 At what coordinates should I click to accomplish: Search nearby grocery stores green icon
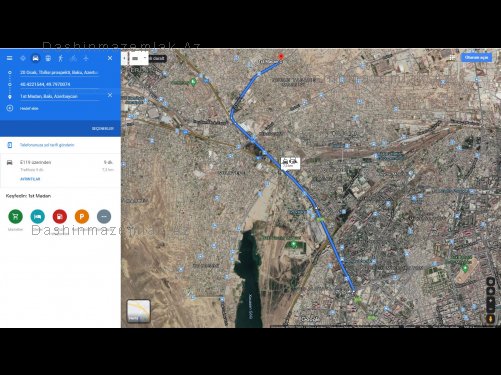pyautogui.click(x=15, y=216)
